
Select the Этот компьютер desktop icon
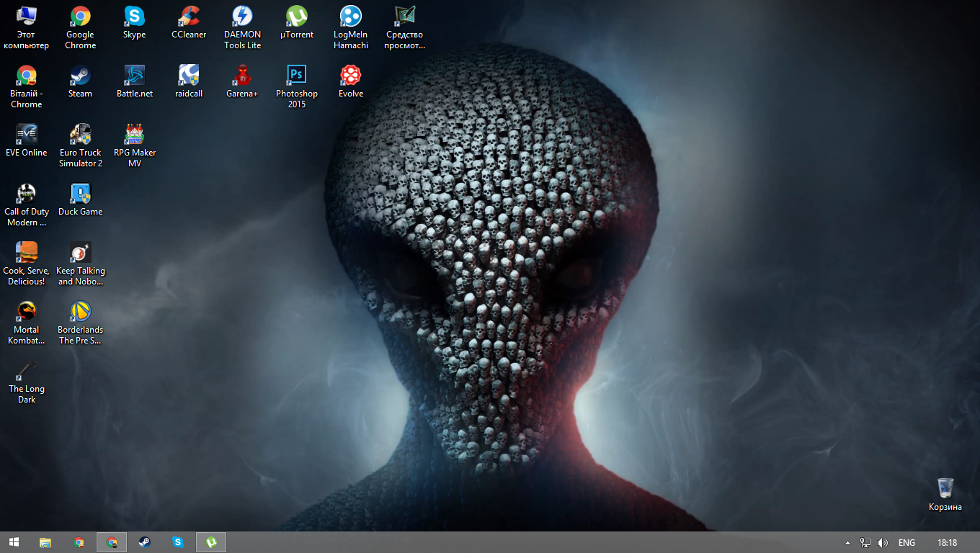tap(27, 28)
